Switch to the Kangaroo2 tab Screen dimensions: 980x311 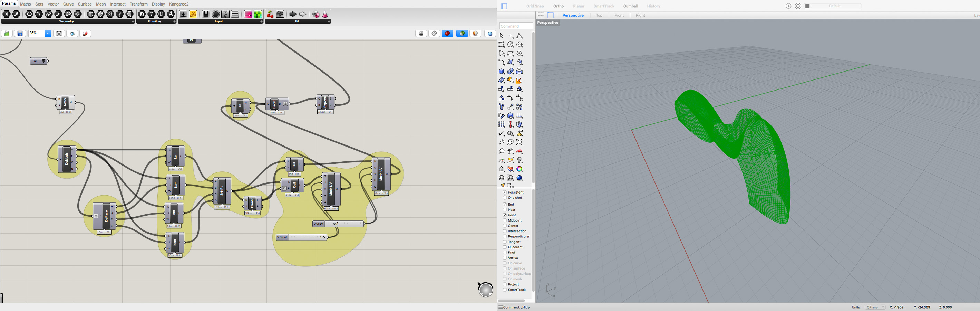(179, 4)
